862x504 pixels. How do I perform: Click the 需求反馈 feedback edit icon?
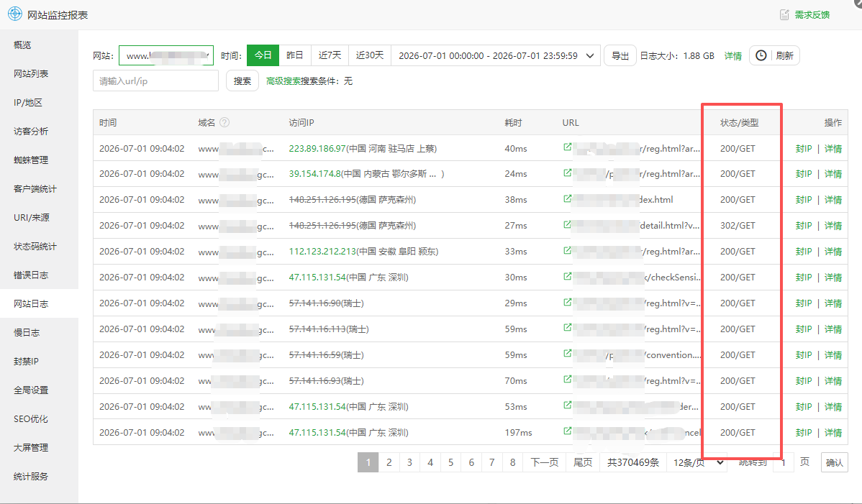pos(784,15)
